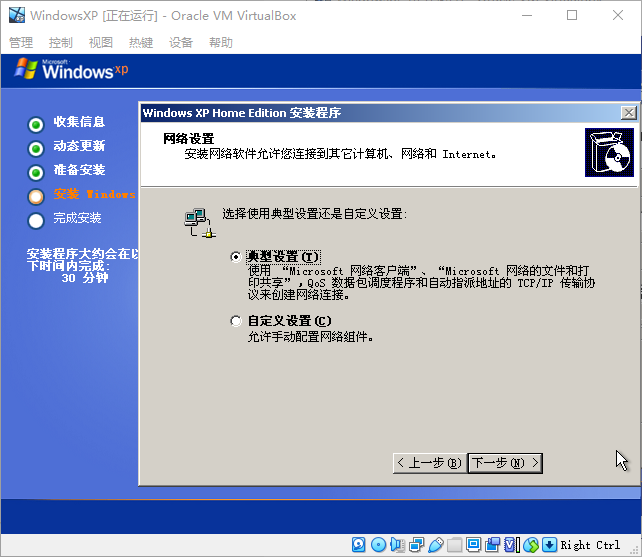Click the display settings status icon
642x557 pixels.
click(473, 545)
